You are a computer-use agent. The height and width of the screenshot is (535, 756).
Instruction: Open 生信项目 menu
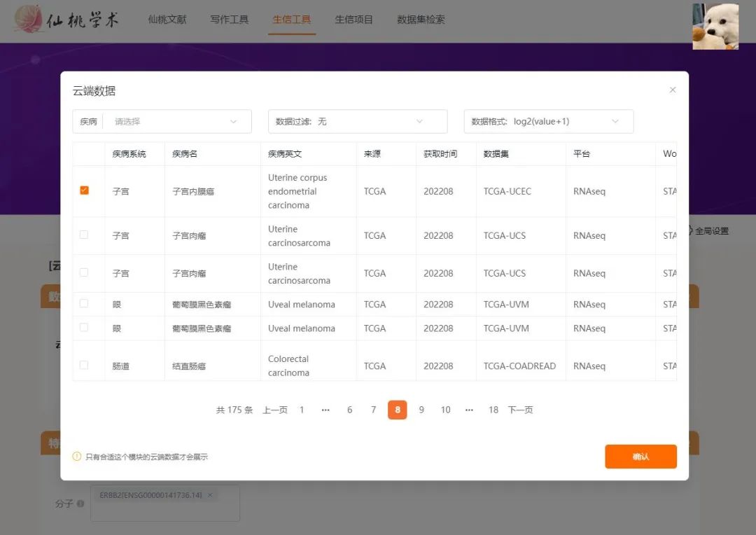(x=354, y=20)
